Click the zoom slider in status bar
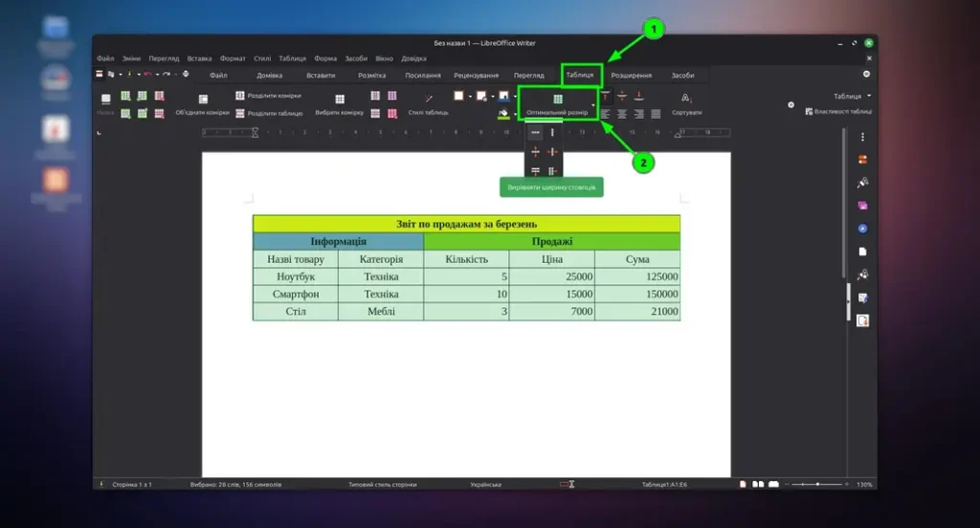 tap(817, 484)
